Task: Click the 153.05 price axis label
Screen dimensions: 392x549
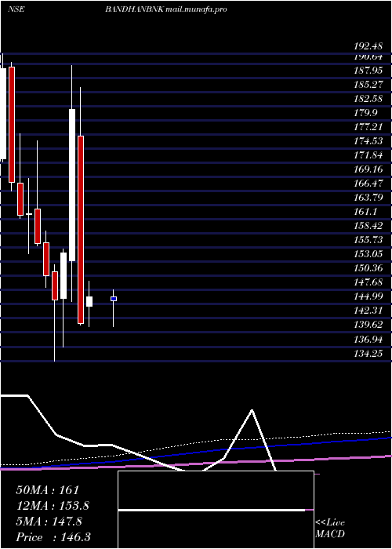Action: 368,254
